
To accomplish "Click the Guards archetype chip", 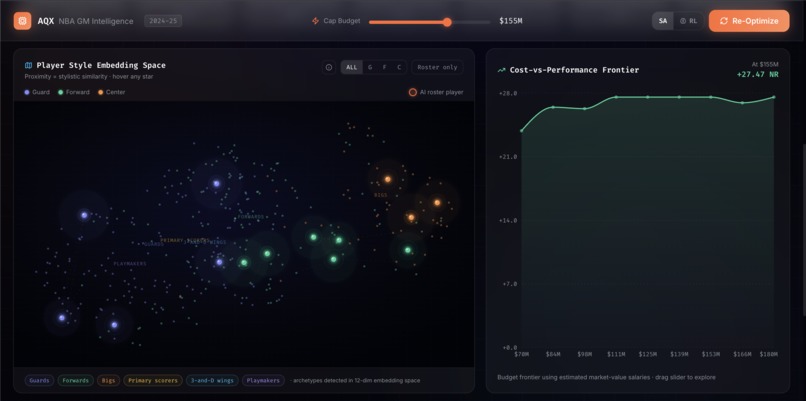I will (x=39, y=380).
